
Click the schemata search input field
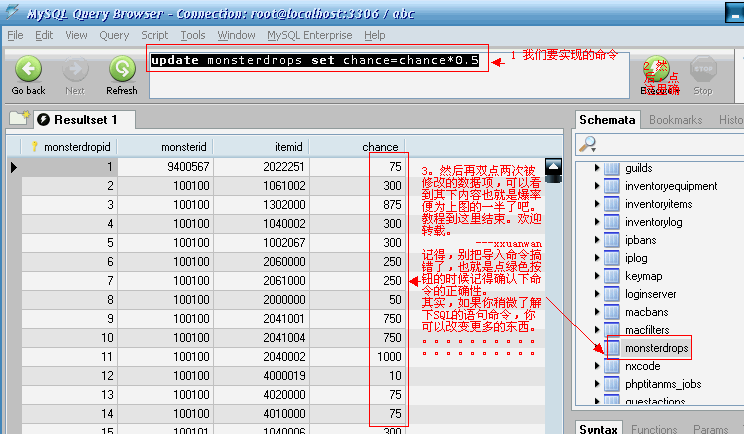[x=670, y=144]
